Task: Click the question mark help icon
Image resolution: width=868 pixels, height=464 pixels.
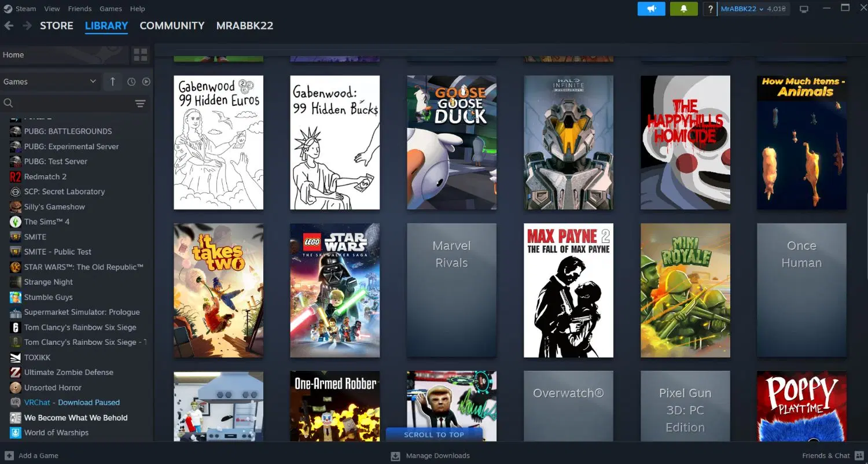Action: (x=711, y=9)
